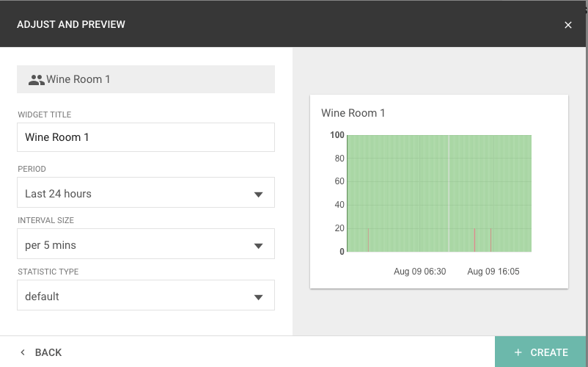Close the Adjust and Preview dialog

tap(568, 25)
